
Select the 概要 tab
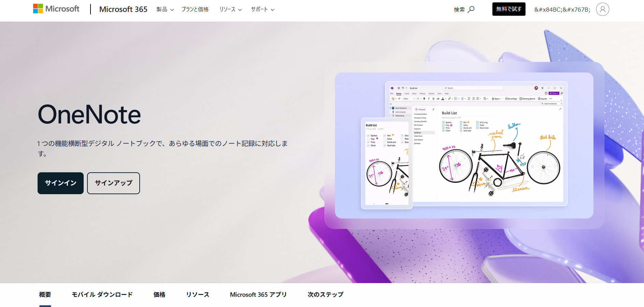45,295
